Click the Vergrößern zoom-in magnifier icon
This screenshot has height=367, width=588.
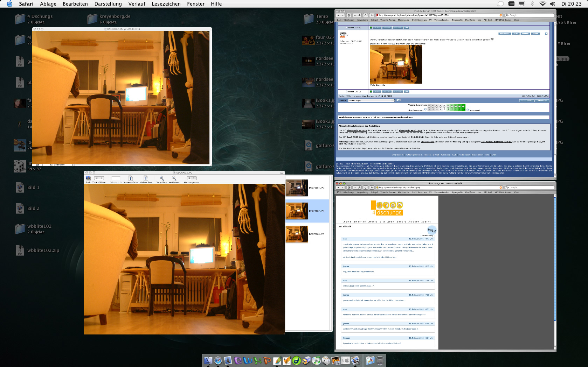point(161,178)
